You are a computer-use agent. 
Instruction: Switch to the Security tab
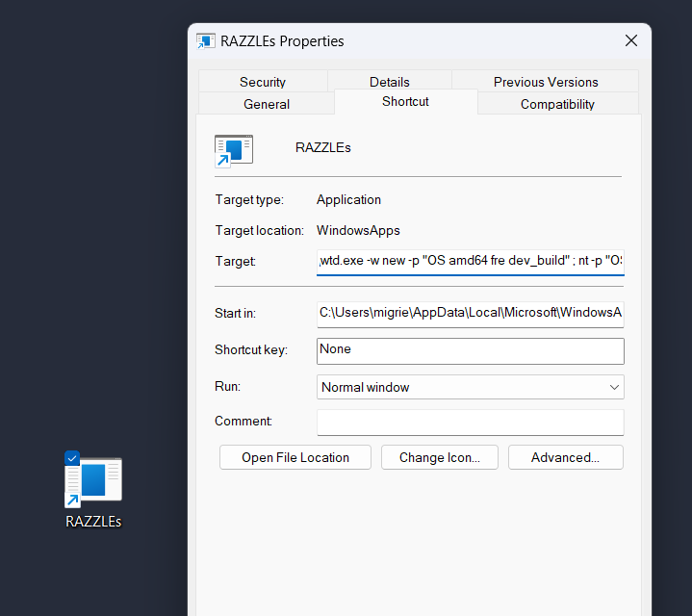tap(263, 82)
